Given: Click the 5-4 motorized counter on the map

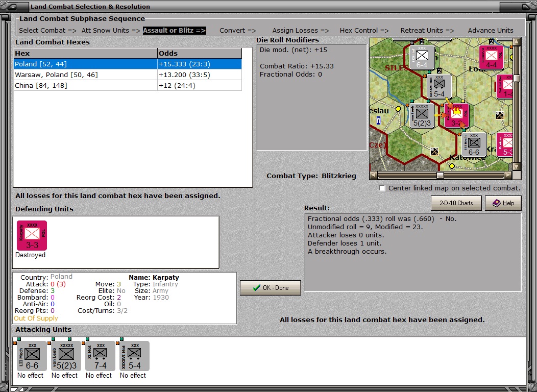Looking at the screenshot, I should pyautogui.click(x=440, y=86).
